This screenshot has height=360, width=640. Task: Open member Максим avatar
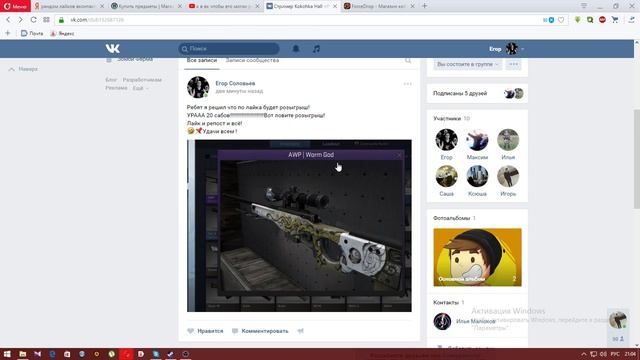(477, 140)
